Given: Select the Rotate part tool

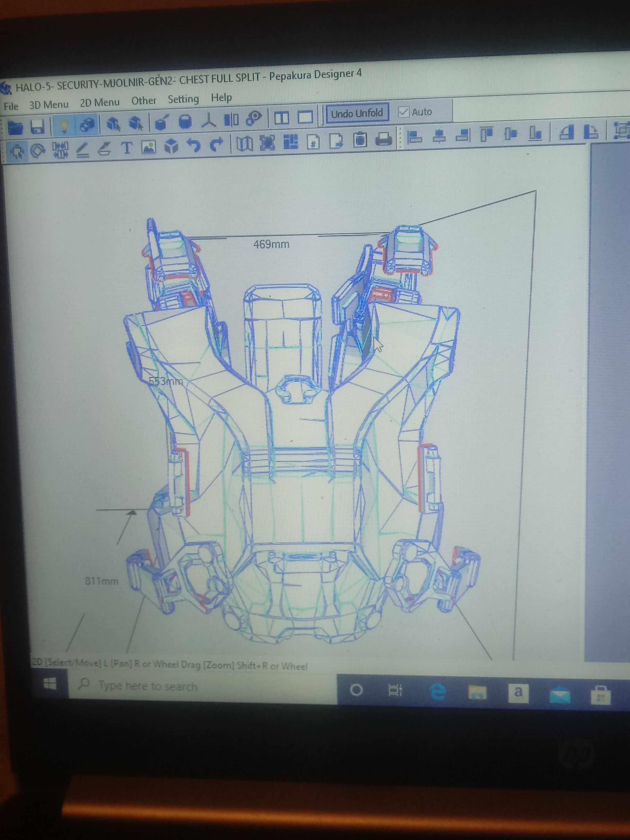Looking at the screenshot, I should [x=38, y=151].
